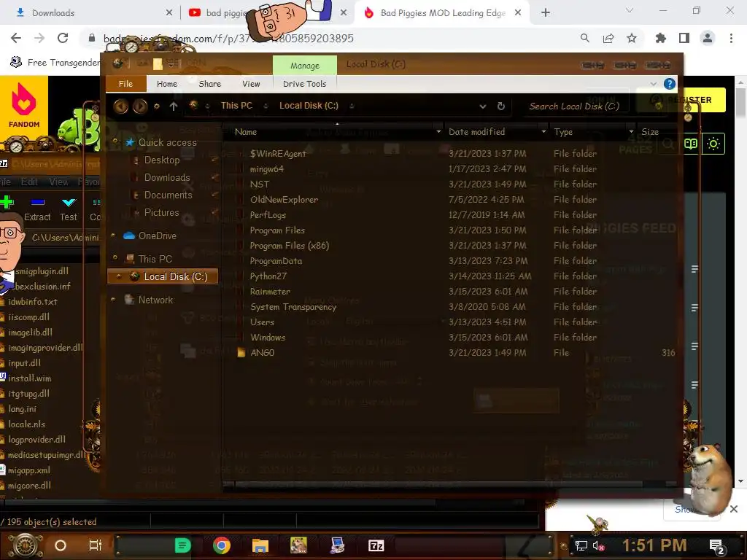Image resolution: width=747 pixels, height=560 pixels.
Task: Select Pictures in navigation pane
Action: coord(161,213)
